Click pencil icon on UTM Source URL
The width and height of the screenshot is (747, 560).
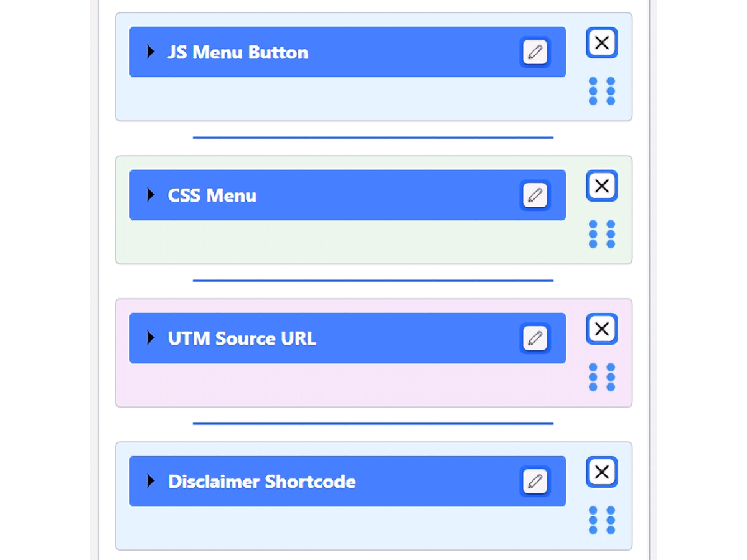[x=535, y=338]
